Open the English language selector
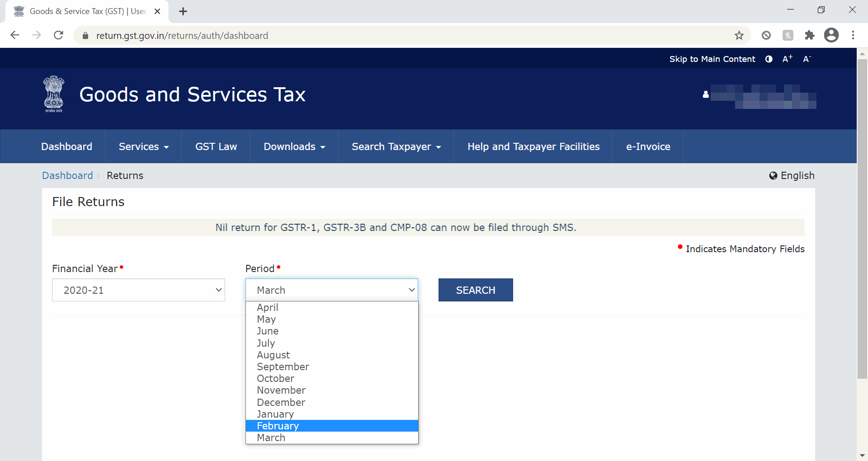 coord(792,175)
